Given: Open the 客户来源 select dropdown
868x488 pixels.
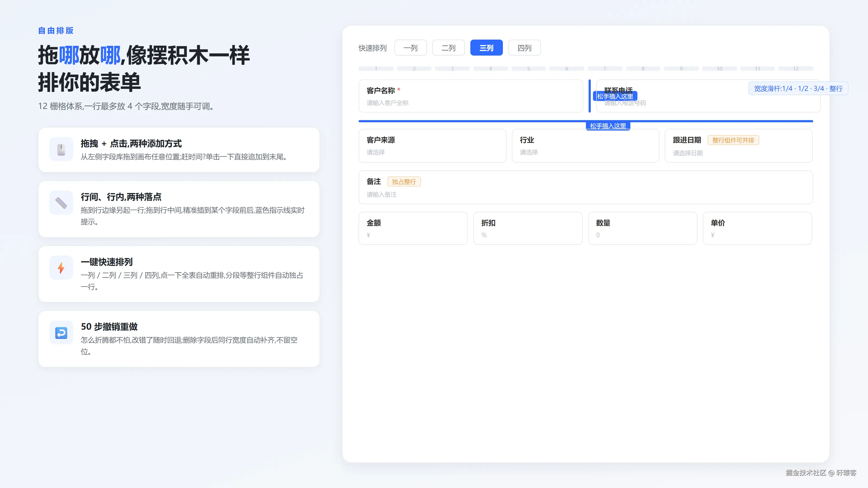Looking at the screenshot, I should [432, 146].
